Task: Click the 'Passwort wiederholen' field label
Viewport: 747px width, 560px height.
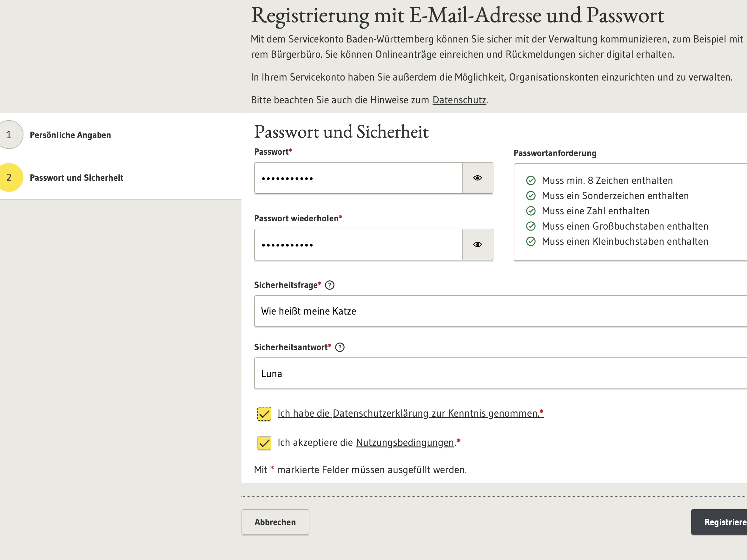Action: point(296,218)
